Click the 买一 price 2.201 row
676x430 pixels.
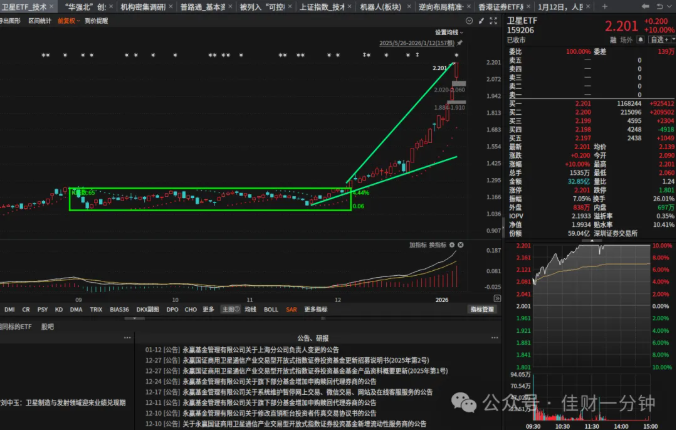[x=591, y=104]
